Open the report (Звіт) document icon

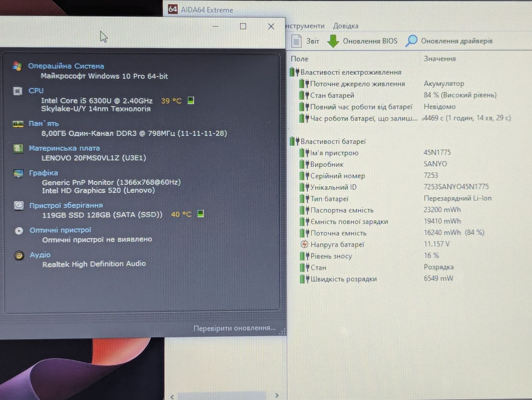pyautogui.click(x=296, y=41)
